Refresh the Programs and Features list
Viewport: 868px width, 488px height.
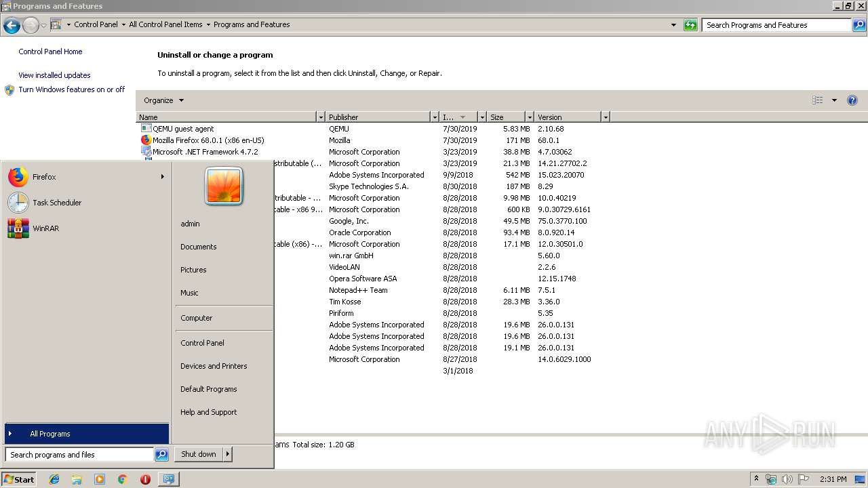click(690, 25)
